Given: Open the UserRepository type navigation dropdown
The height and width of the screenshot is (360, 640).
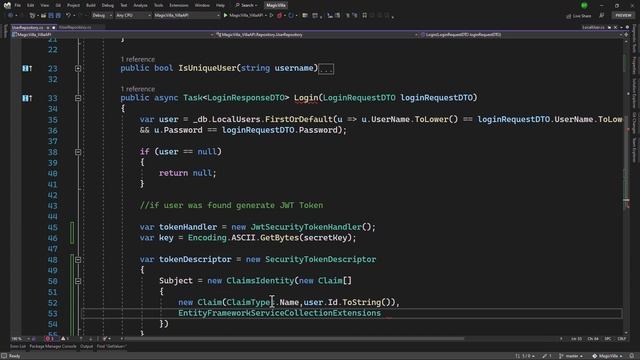Looking at the screenshot, I should click(x=316, y=35).
